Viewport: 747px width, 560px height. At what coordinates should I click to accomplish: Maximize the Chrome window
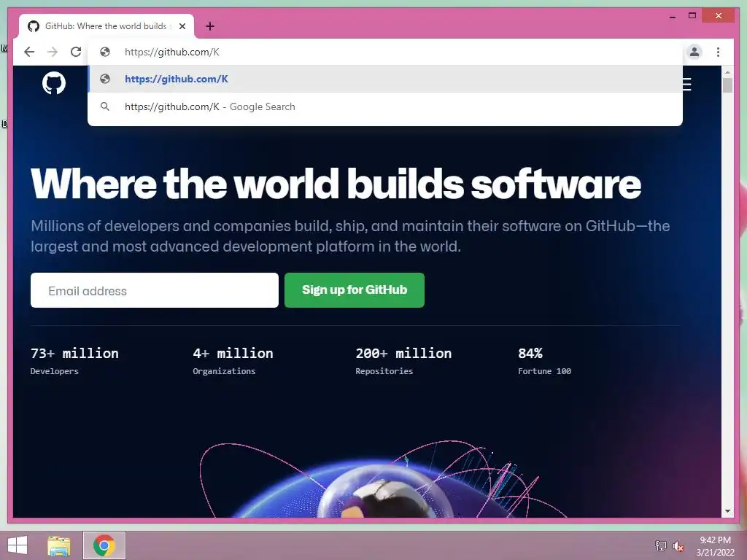[692, 16]
